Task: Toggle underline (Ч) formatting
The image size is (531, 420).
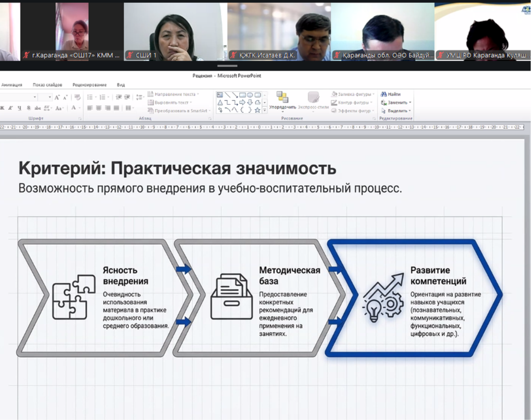Action: 20,108
